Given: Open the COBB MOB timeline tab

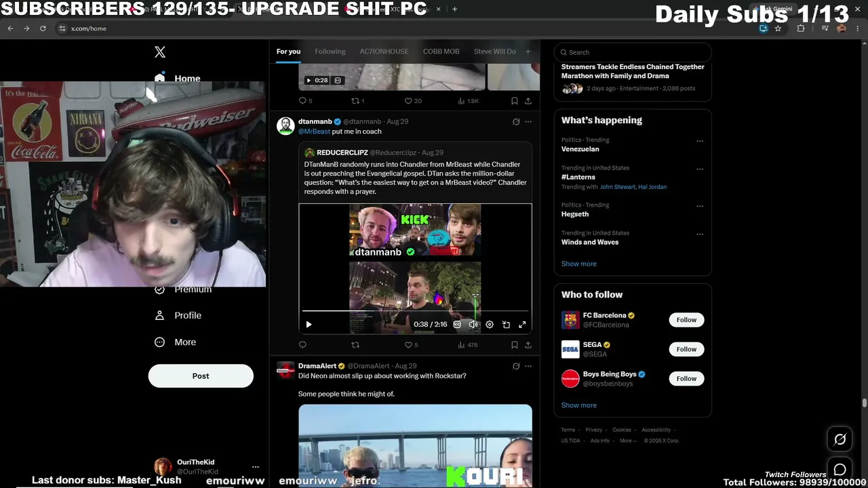Looking at the screenshot, I should tap(441, 52).
